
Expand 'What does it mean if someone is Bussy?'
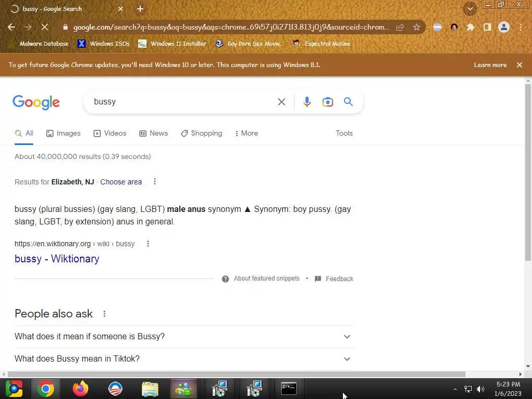point(184,337)
